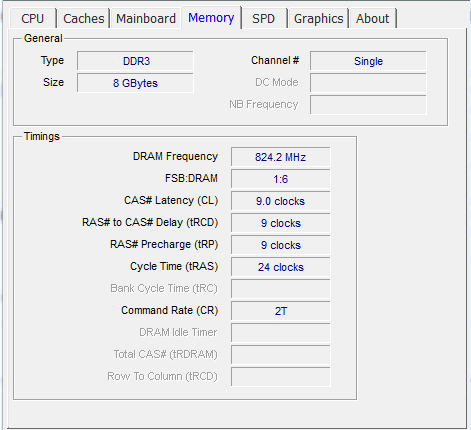Click the Bank Cycle Time (tRC) label
Screen dimensions: 471x430
[164, 288]
